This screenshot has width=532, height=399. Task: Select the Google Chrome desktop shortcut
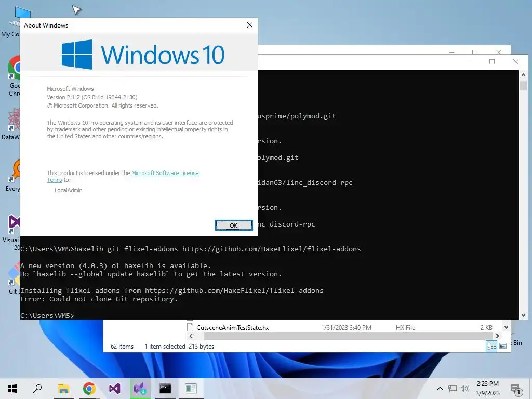click(x=14, y=76)
